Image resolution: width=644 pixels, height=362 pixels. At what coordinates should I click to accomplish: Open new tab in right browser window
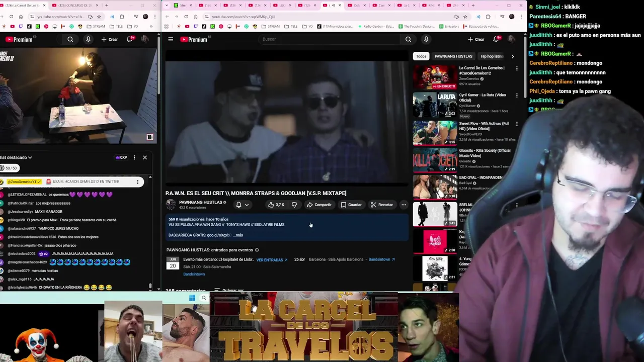[x=473, y=6]
